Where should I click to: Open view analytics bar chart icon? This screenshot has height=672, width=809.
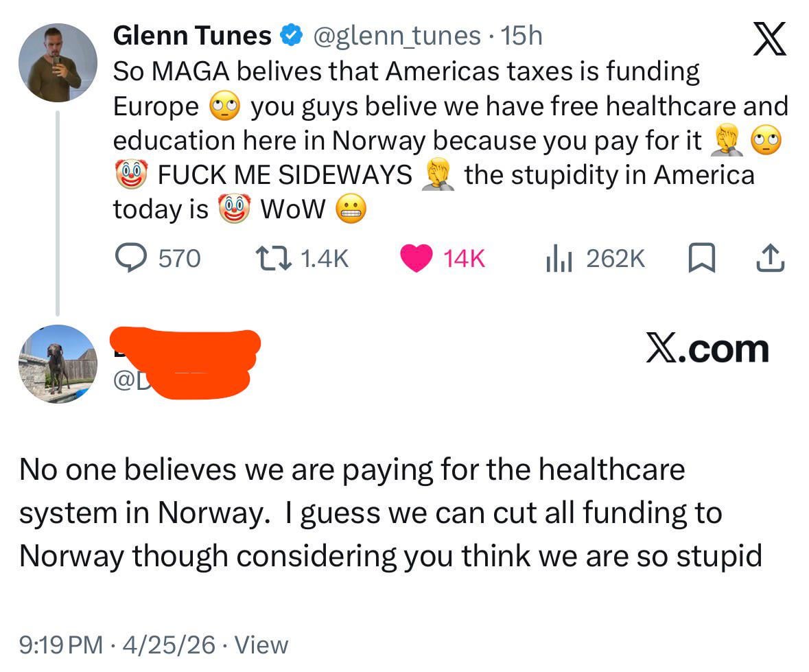(559, 258)
